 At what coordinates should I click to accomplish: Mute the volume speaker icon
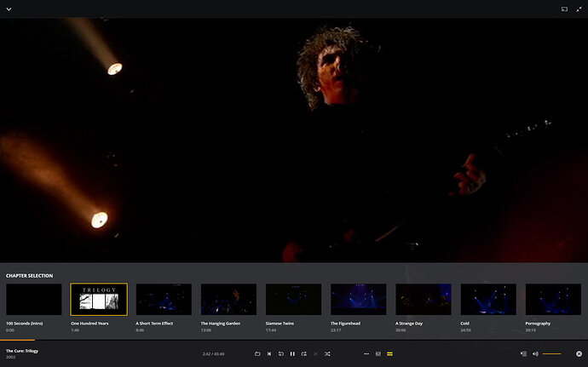coord(535,353)
